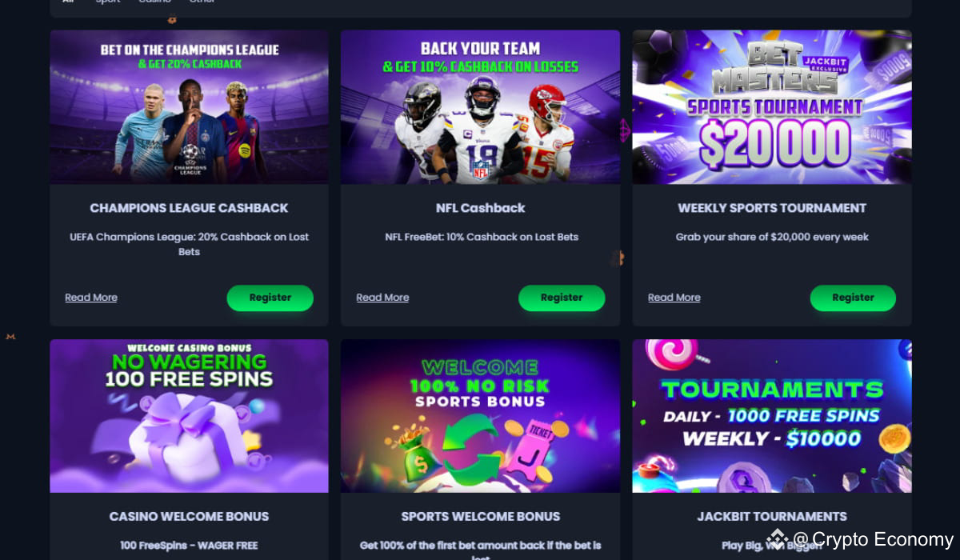The width and height of the screenshot is (960, 560).
Task: Click Register on Weekly Sports Tournament card
Action: [x=853, y=298]
